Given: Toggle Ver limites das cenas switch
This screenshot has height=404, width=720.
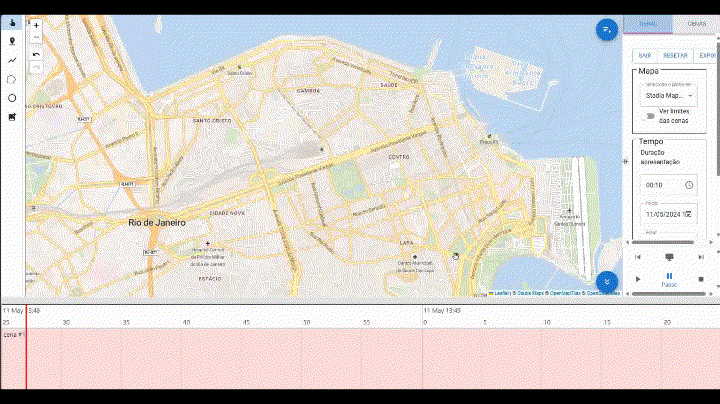Looking at the screenshot, I should (649, 116).
